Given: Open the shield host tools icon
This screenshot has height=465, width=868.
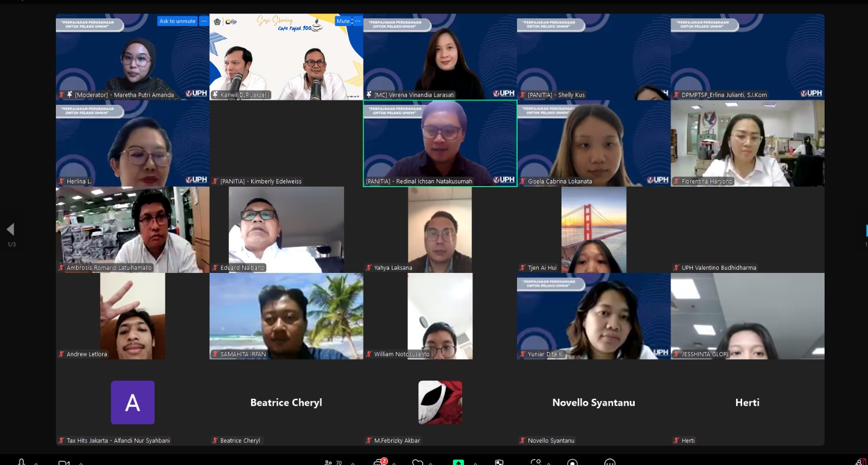Looking at the screenshot, I should tap(499, 462).
